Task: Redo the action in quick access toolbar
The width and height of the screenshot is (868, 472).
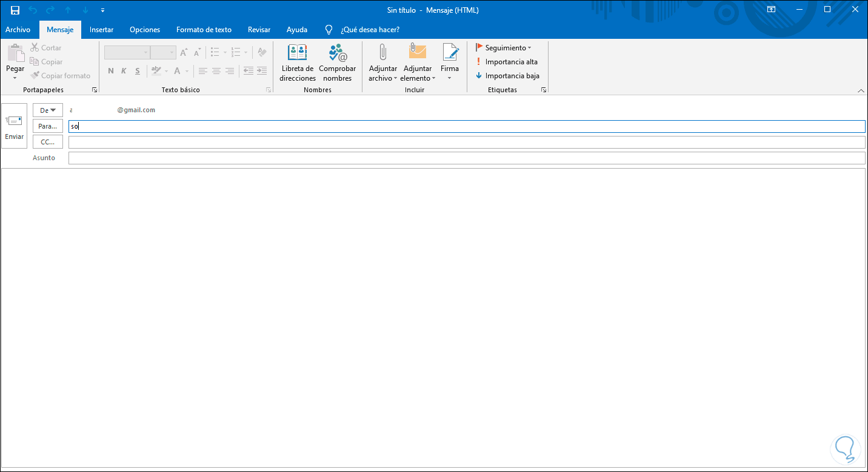Action: [50, 10]
